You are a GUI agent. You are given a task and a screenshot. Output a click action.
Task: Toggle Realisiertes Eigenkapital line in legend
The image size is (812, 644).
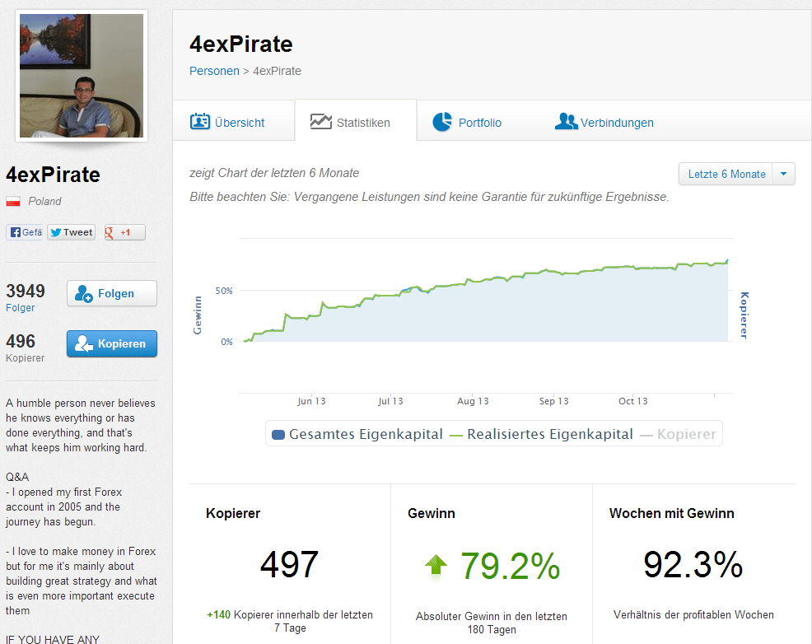(543, 434)
